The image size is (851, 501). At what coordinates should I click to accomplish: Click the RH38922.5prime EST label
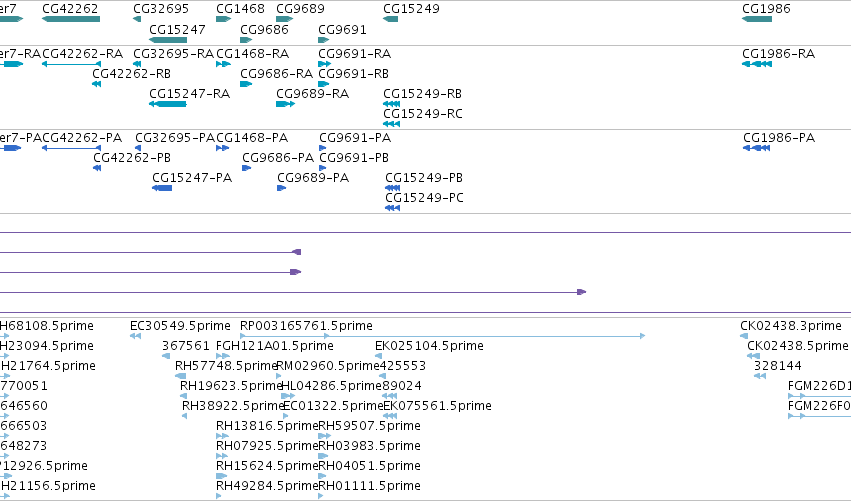tap(233, 406)
